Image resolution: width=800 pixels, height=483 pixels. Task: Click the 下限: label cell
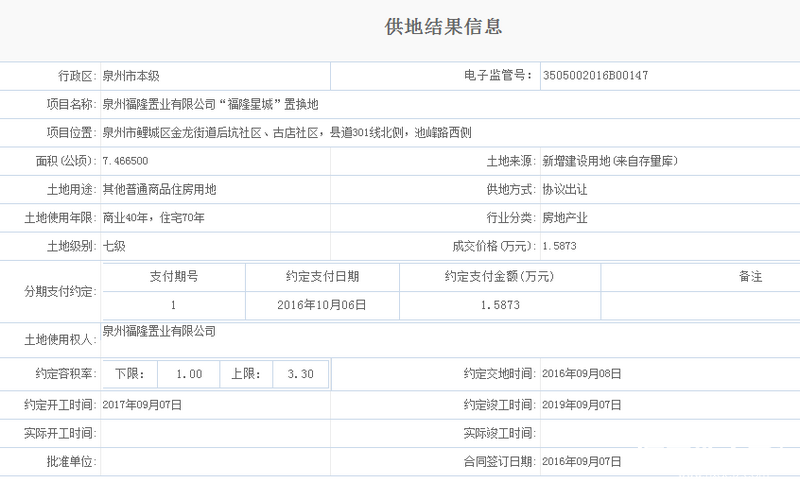click(130, 374)
